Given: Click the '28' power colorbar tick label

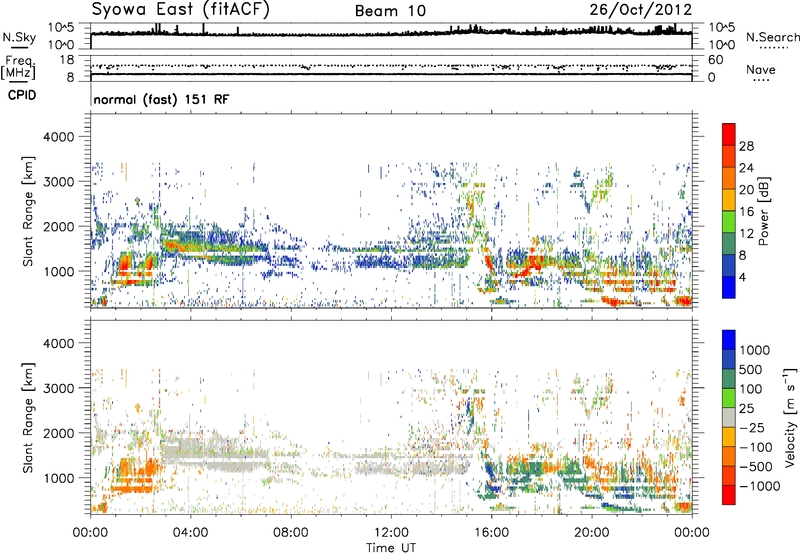Looking at the screenshot, I should (x=746, y=146).
